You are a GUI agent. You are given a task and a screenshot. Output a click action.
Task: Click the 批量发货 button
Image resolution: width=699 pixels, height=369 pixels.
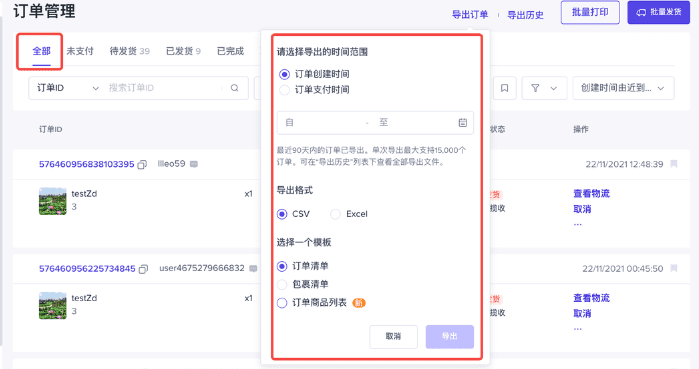point(658,12)
